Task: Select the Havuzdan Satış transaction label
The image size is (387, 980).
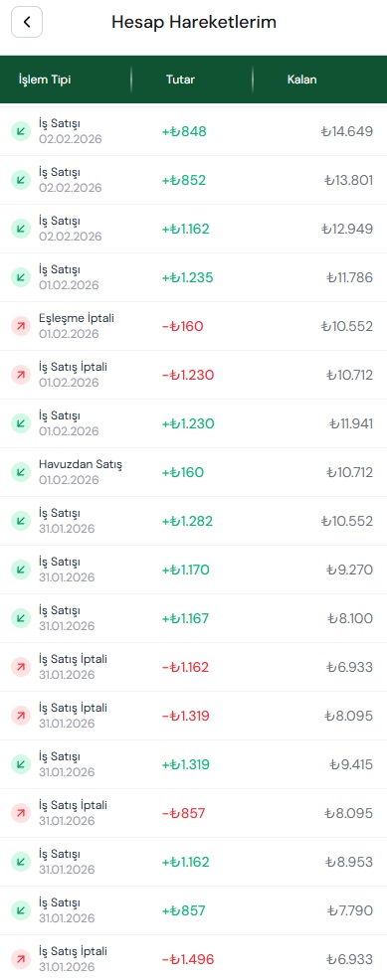Action: 81,465
